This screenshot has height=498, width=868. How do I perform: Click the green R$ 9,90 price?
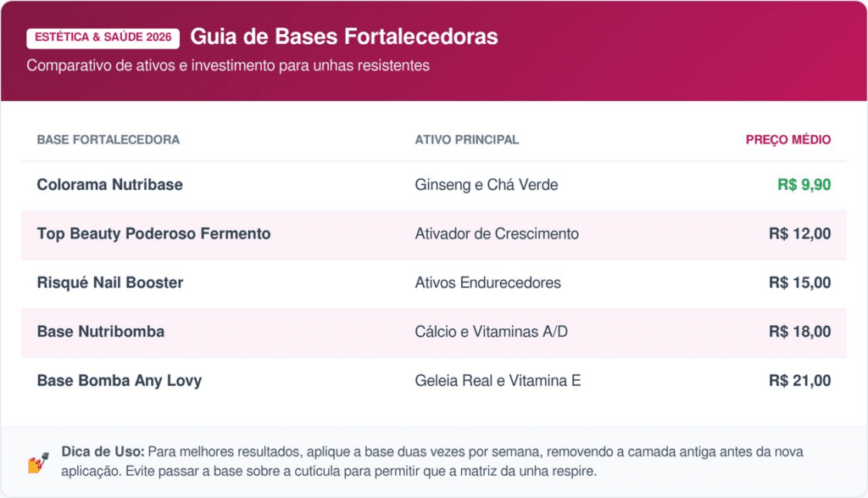[x=804, y=184]
